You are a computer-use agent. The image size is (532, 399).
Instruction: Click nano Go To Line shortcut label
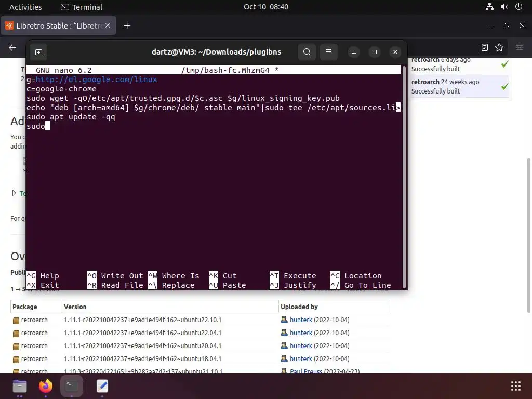[x=368, y=285]
